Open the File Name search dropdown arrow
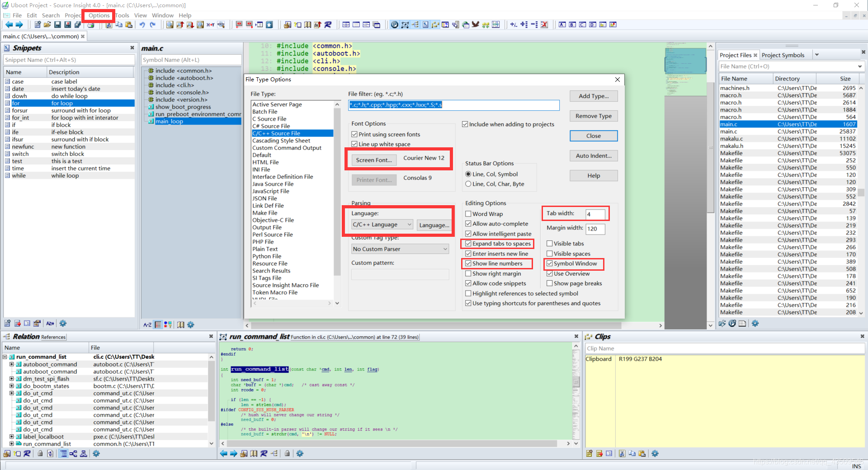Screen dimensions: 868x470 859,66
